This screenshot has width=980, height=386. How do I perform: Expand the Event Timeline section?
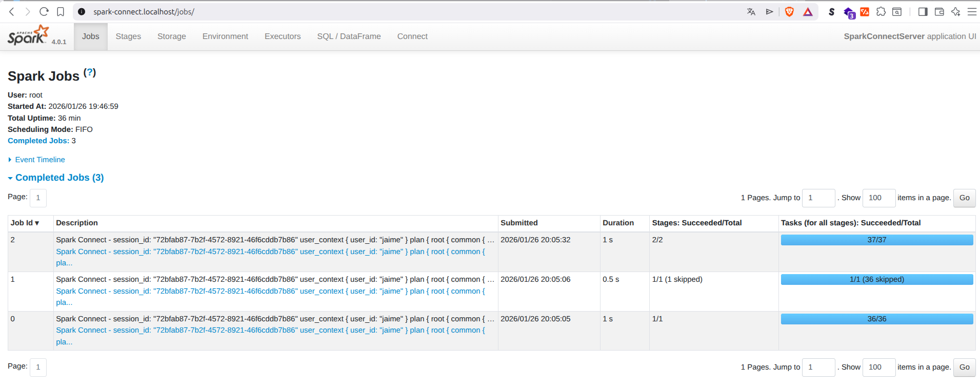click(39, 160)
